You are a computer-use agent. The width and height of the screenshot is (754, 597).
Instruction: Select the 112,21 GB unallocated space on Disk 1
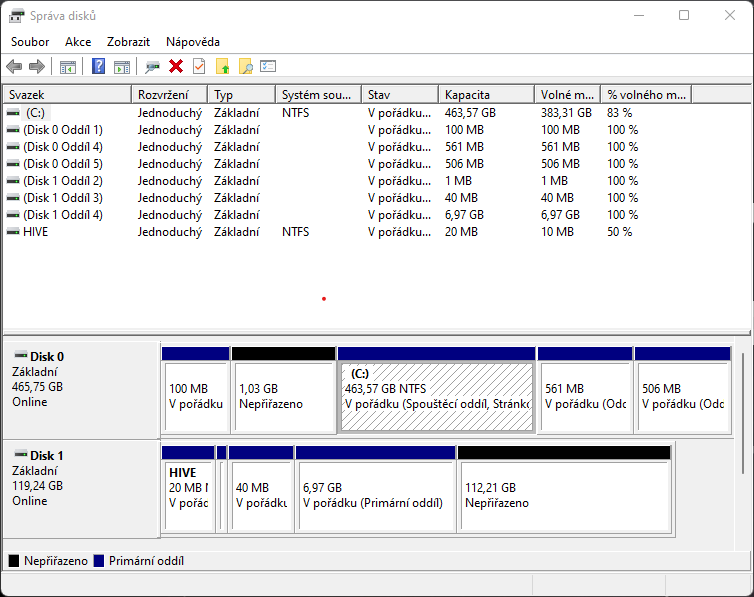click(563, 496)
